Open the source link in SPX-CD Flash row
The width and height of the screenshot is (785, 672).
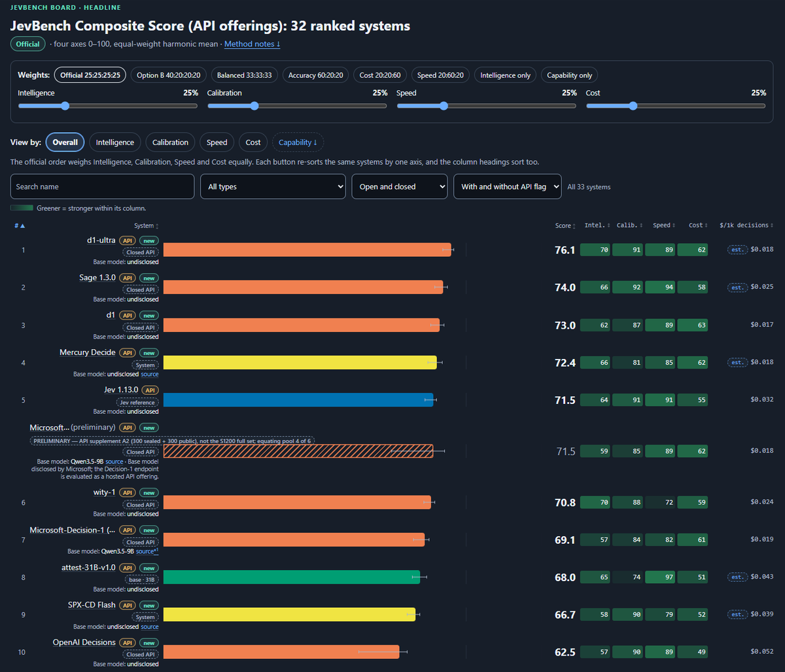tap(150, 627)
